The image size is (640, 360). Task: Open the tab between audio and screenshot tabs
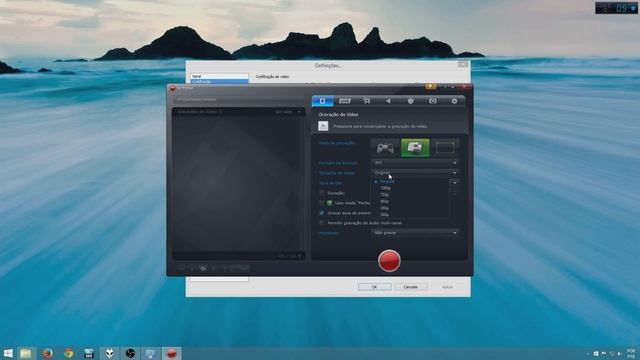[x=411, y=101]
